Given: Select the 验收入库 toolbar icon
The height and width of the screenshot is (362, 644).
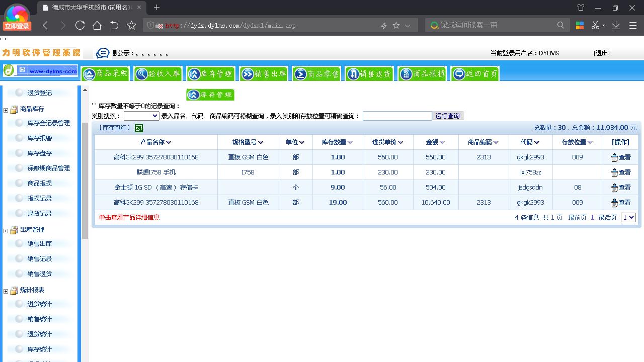Looking at the screenshot, I should pos(158,73).
